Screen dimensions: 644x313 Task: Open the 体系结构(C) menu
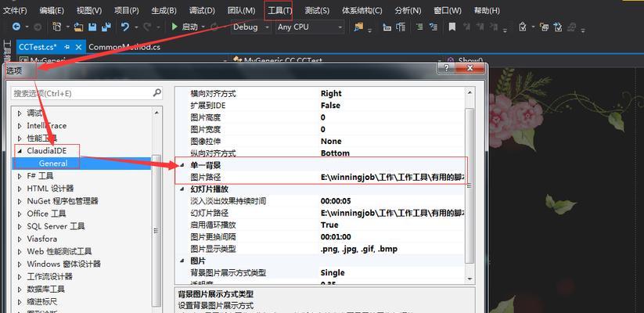[x=362, y=11]
